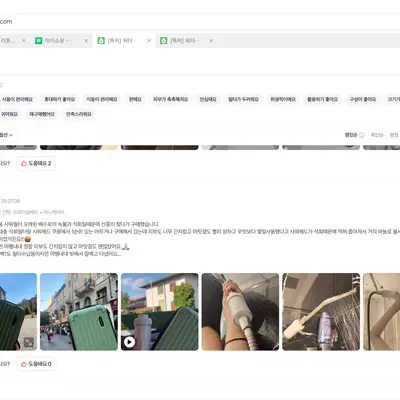Open the last partially visible shower hose photo

click(x=381, y=312)
